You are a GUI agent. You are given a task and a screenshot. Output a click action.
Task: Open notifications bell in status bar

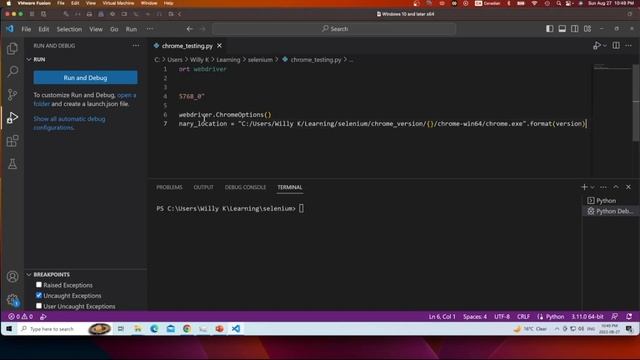[629, 317]
